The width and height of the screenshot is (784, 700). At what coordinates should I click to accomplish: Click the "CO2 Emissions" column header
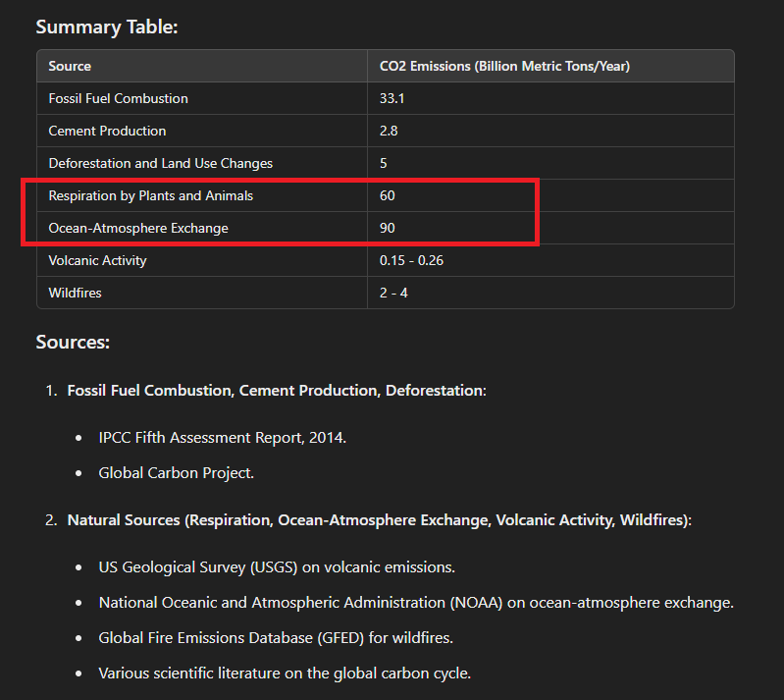504,66
